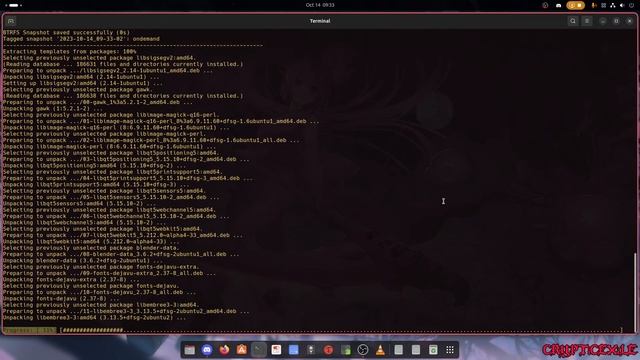Open the green app icon left of OBS in the dock
Viewport: 640px width, 360px height.
(x=346, y=350)
